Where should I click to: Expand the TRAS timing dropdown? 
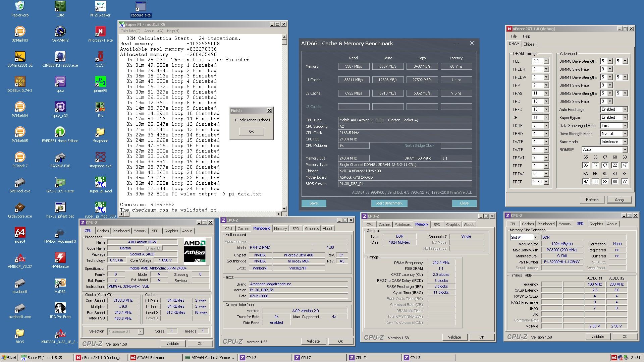coord(546,93)
